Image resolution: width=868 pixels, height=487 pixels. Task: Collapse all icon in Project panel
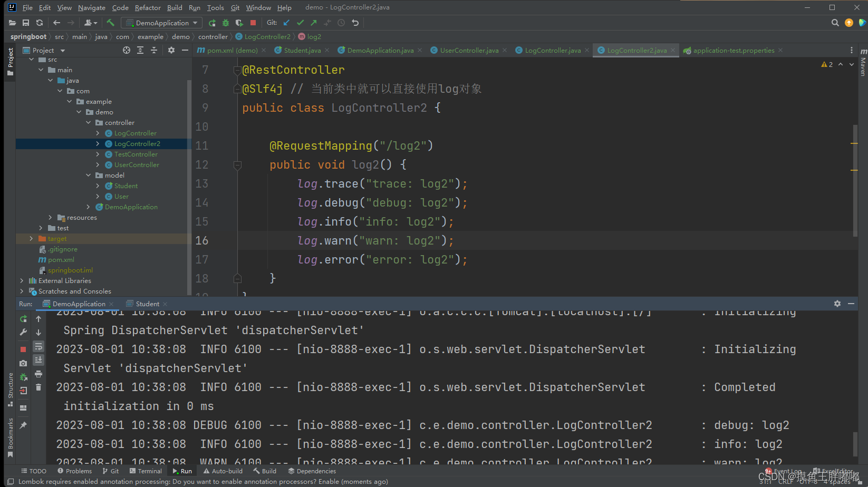click(x=154, y=50)
